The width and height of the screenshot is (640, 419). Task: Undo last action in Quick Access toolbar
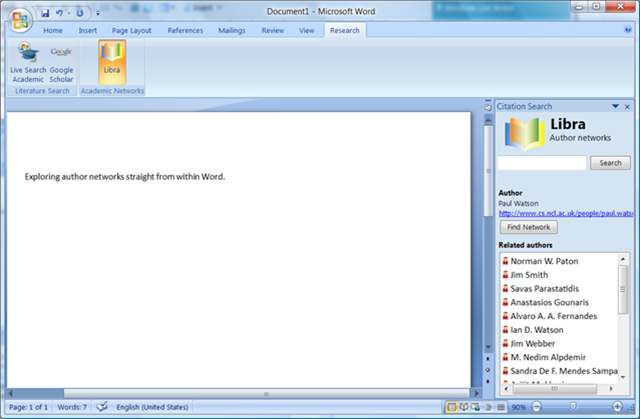pos(59,13)
